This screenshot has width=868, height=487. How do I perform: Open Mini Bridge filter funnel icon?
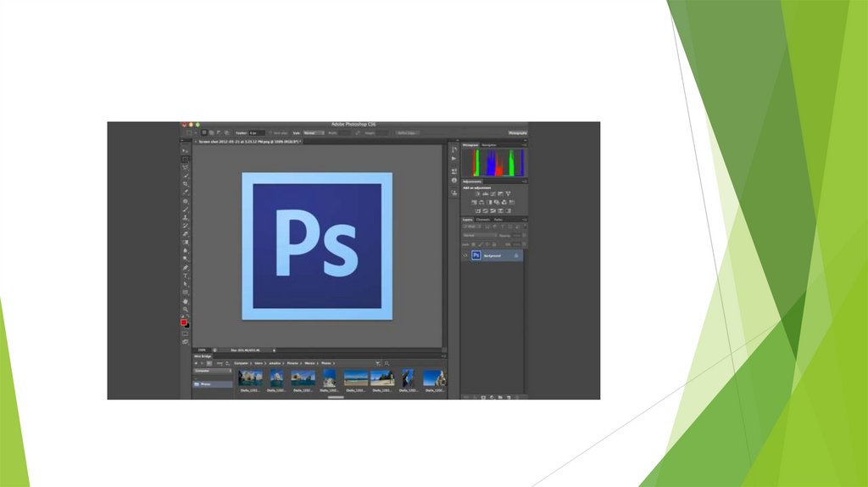(378, 363)
